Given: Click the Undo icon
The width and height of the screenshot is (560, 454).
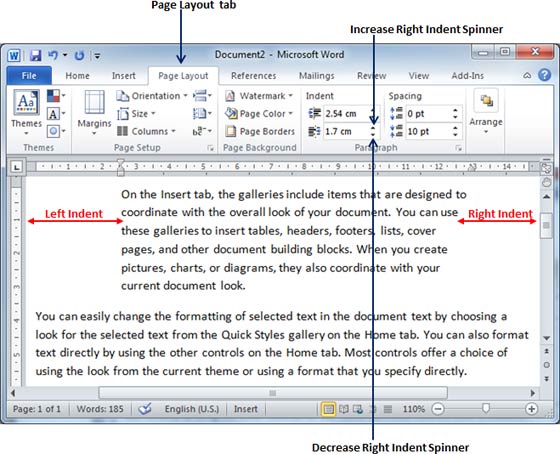Looking at the screenshot, I should tap(52, 55).
